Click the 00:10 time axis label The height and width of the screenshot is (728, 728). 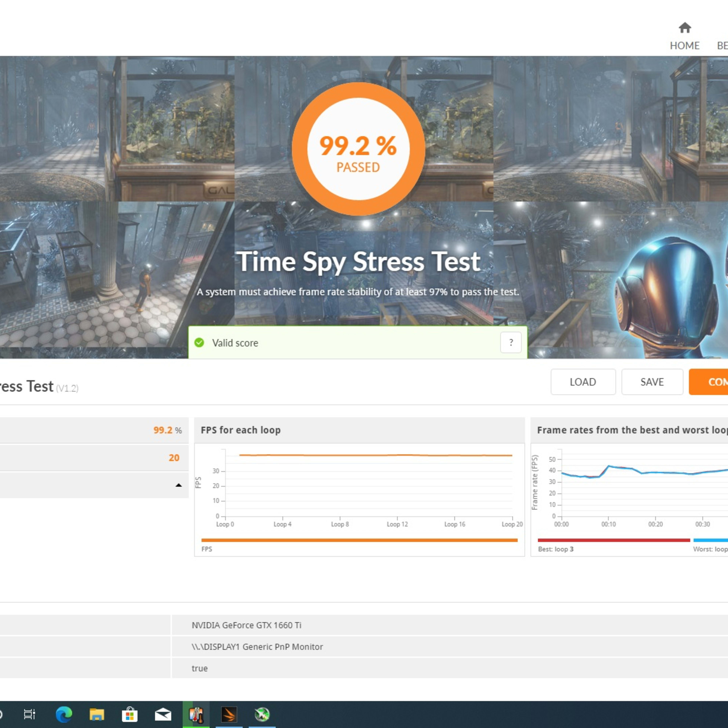pos(608,524)
